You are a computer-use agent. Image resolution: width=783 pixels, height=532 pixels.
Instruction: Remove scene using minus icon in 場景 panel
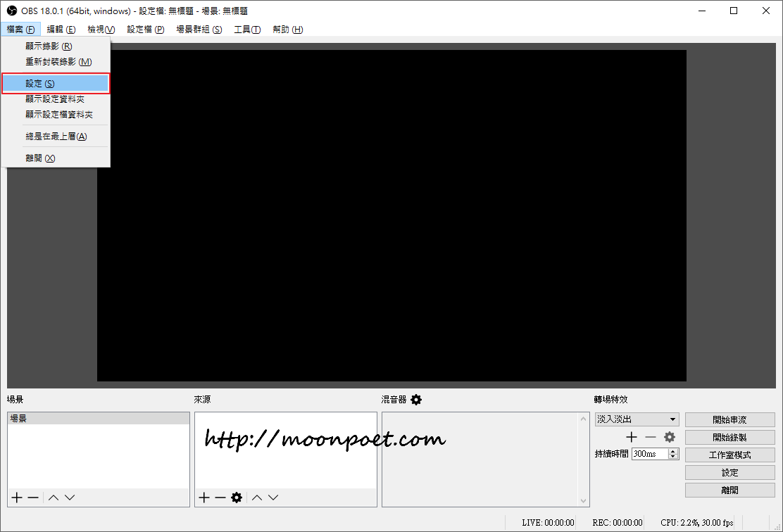[x=33, y=498]
